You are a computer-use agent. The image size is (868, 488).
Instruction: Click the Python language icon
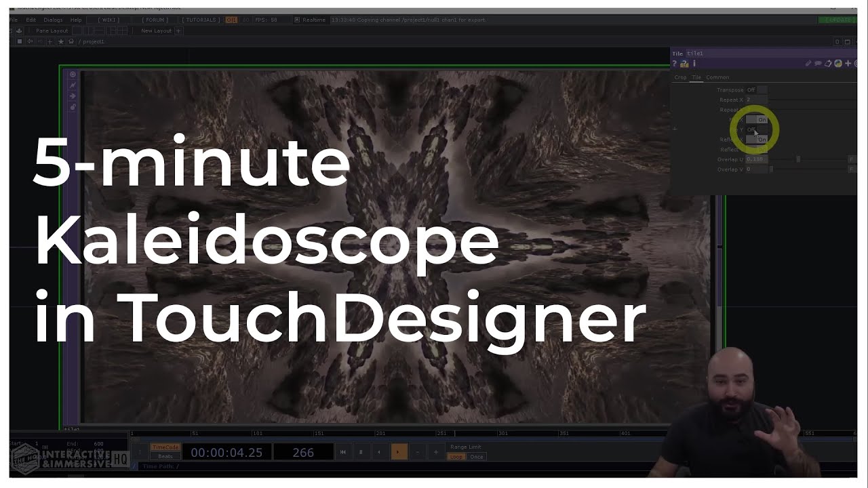838,64
